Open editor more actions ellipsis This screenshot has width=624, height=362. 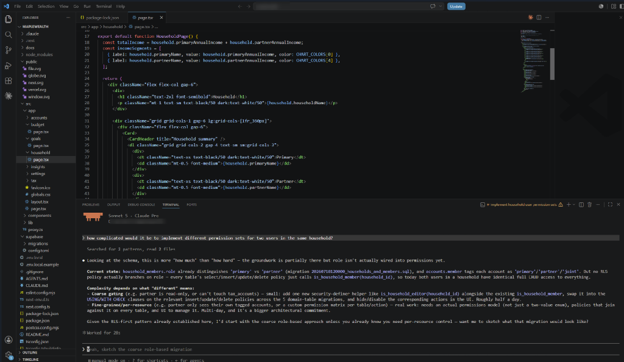547,18
